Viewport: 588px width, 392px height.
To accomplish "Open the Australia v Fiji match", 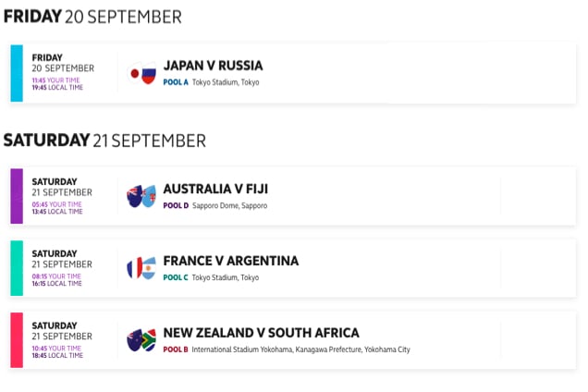I will point(215,189).
